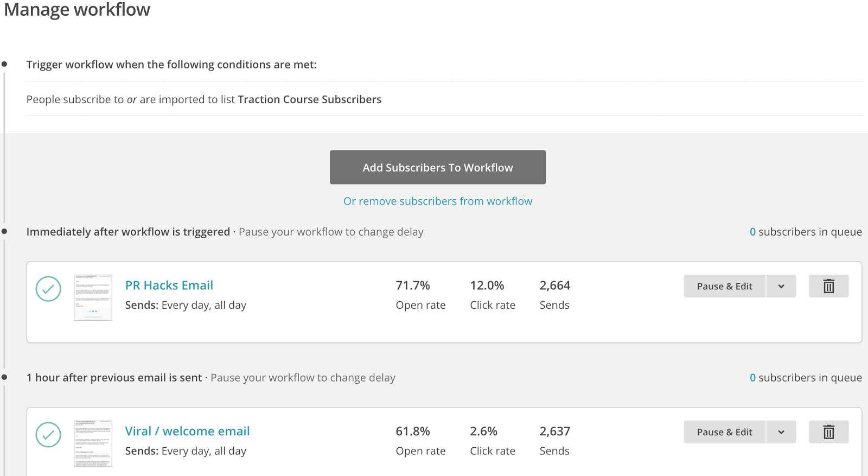This screenshot has height=476, width=868.
Task: Click PR Hacks Email green checkmark icon
Action: [48, 289]
